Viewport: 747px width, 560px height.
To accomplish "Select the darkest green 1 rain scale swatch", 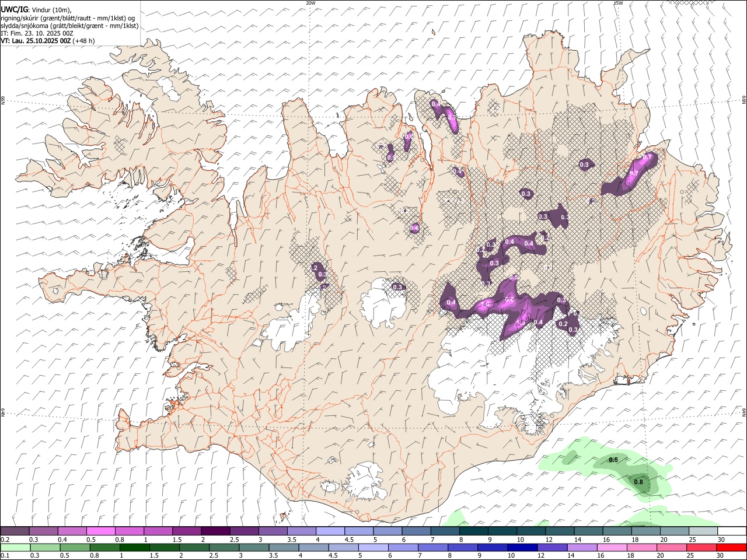I will pos(135,547).
